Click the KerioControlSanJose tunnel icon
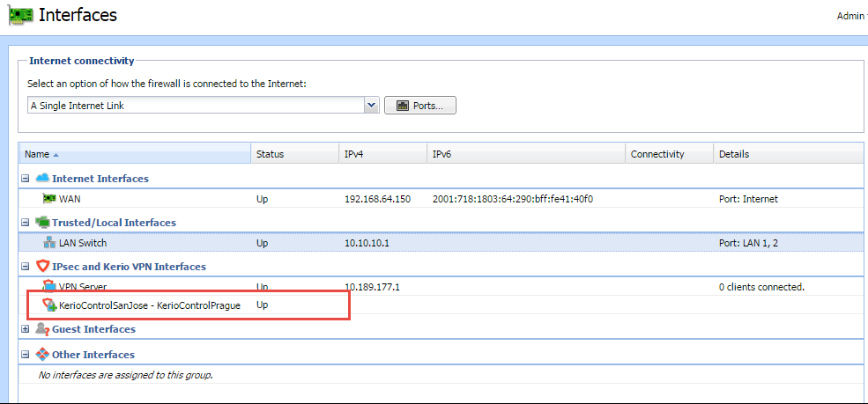This screenshot has height=404, width=868. click(x=49, y=305)
